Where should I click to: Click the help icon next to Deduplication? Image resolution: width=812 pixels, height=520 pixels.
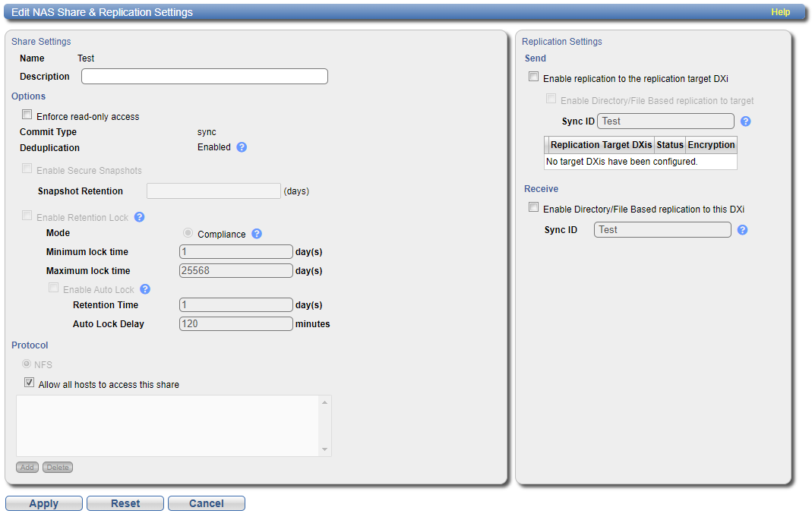point(242,147)
